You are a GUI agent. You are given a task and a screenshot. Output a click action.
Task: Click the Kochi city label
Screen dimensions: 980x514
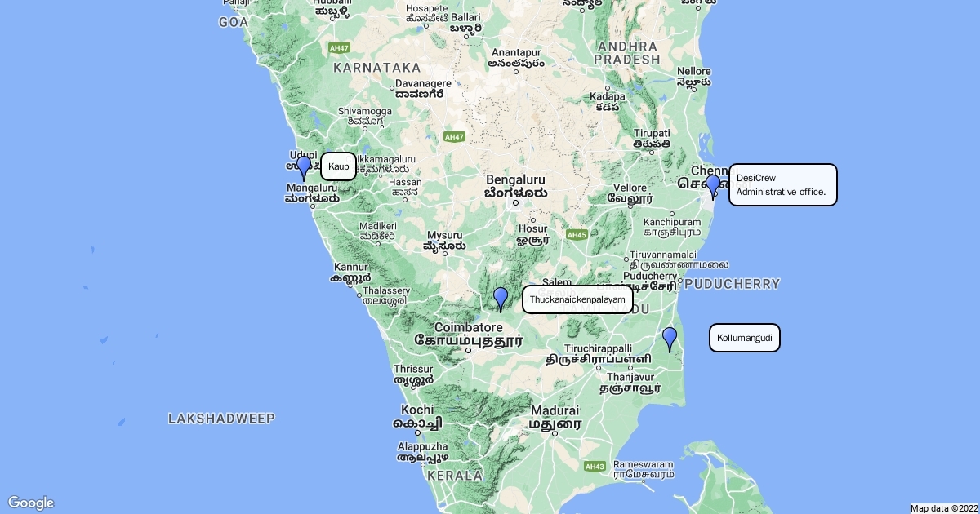(417, 410)
